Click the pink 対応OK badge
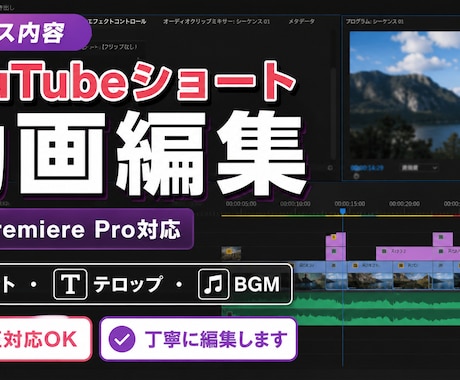Viewport: 460px width, 380px height. [45, 339]
